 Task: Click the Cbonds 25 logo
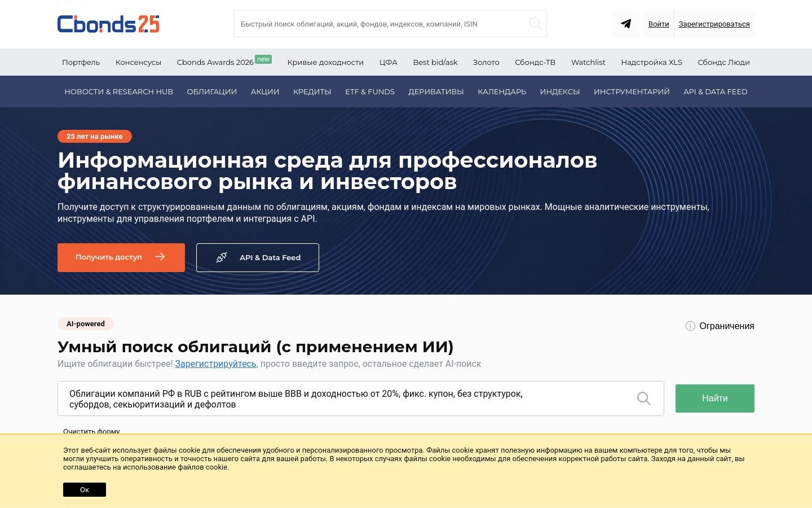click(x=108, y=24)
